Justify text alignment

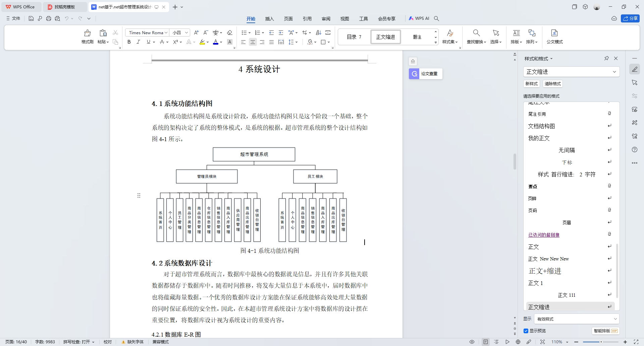coord(272,42)
